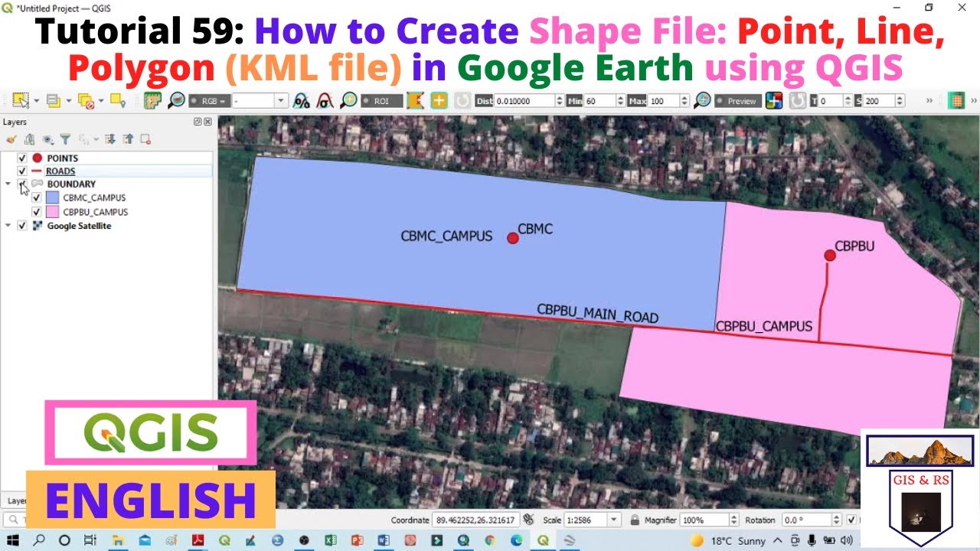This screenshot has width=980, height=551.
Task: Click the CBMC red point on map
Action: (x=513, y=238)
